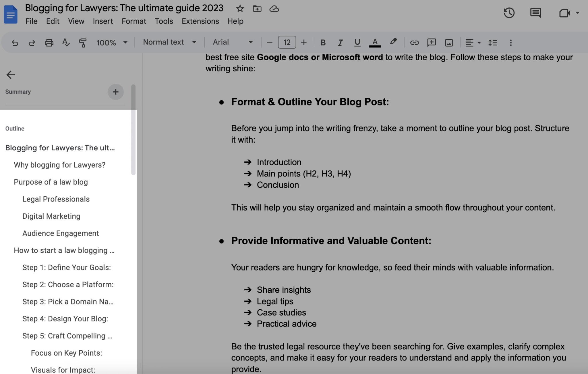Jump to Step 5: Craft Compelling heading
The height and width of the screenshot is (374, 588).
tap(67, 336)
